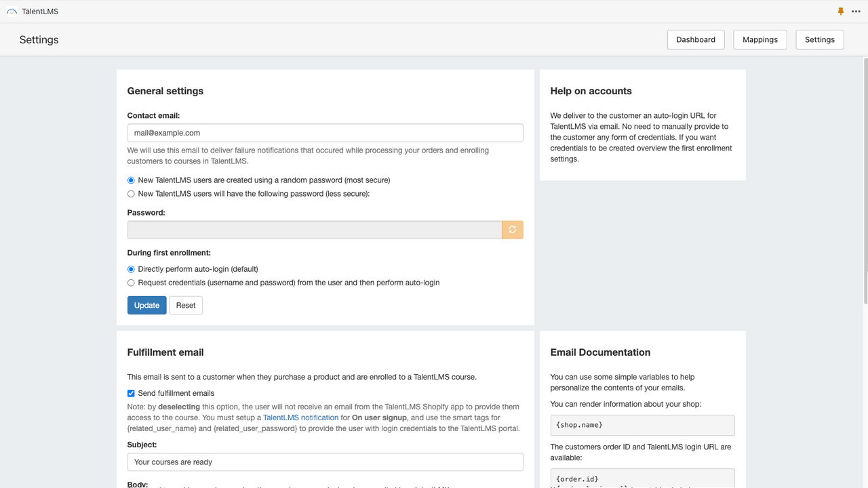Image resolution: width=868 pixels, height=488 pixels.
Task: Focus the Contact email input field
Action: 325,133
